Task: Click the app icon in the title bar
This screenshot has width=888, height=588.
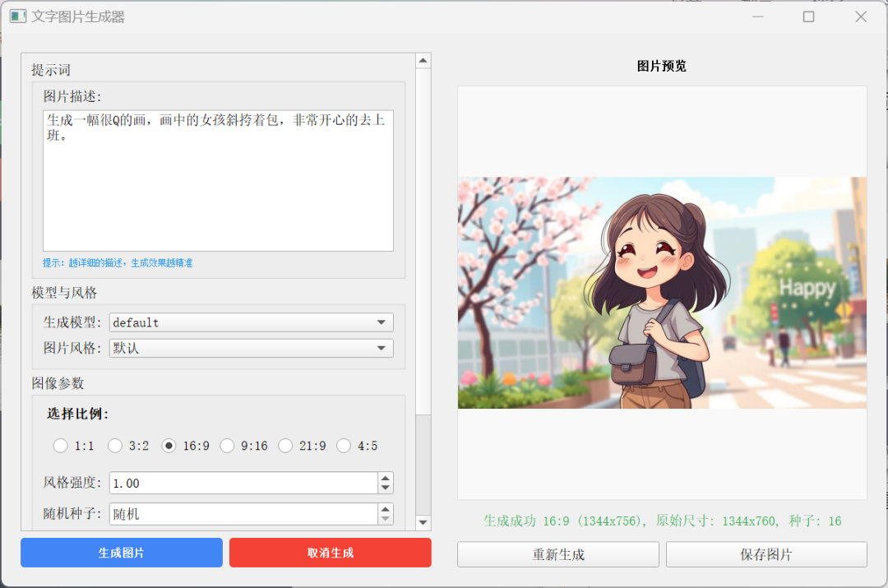Action: coord(17,16)
